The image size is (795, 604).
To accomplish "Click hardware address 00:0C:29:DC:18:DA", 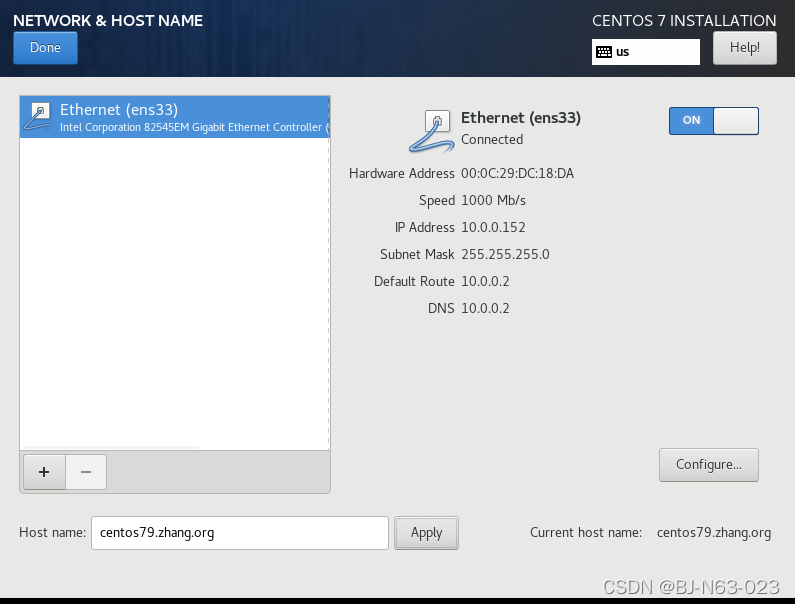I will [517, 173].
